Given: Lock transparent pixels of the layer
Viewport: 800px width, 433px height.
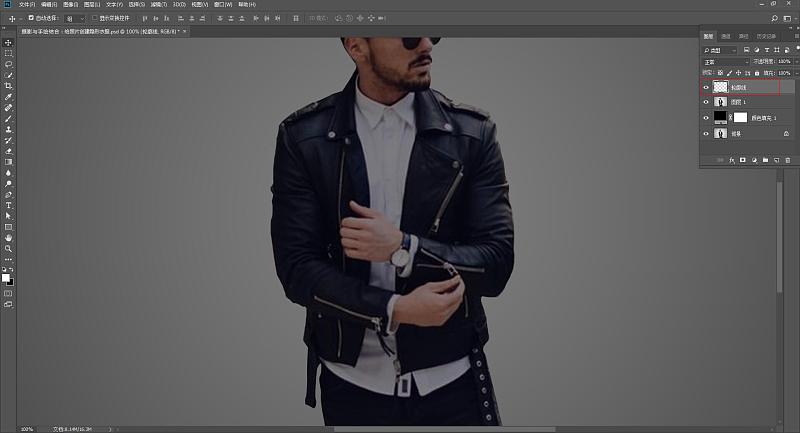Looking at the screenshot, I should 720,73.
